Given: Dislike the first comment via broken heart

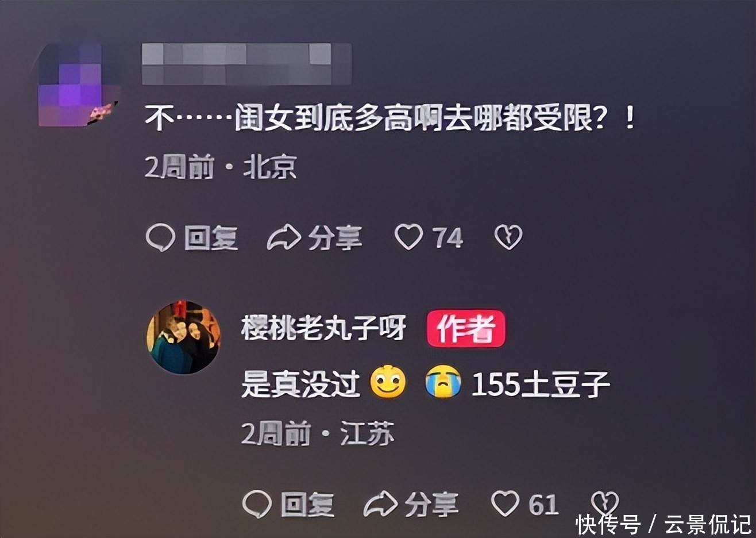Looking at the screenshot, I should point(508,237).
